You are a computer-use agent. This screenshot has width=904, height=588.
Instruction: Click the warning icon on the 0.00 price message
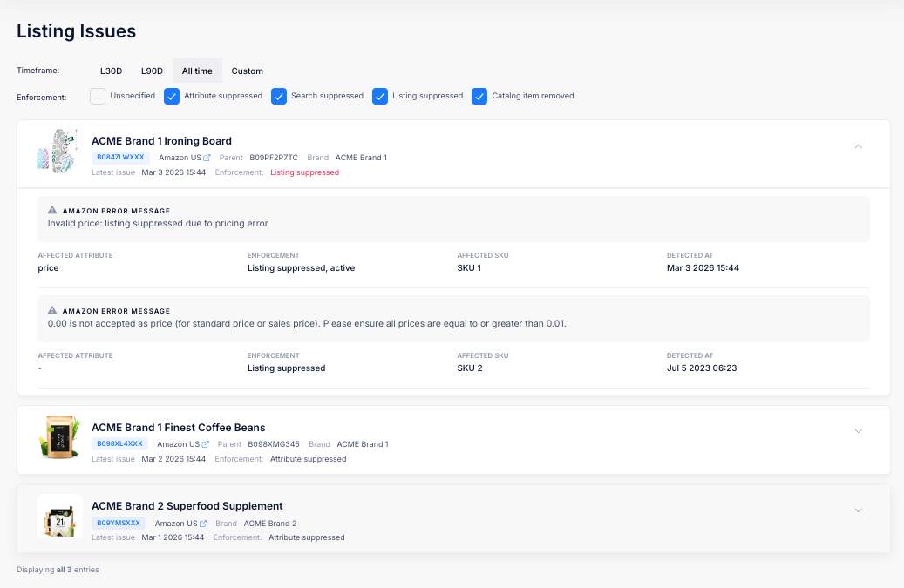(x=52, y=311)
